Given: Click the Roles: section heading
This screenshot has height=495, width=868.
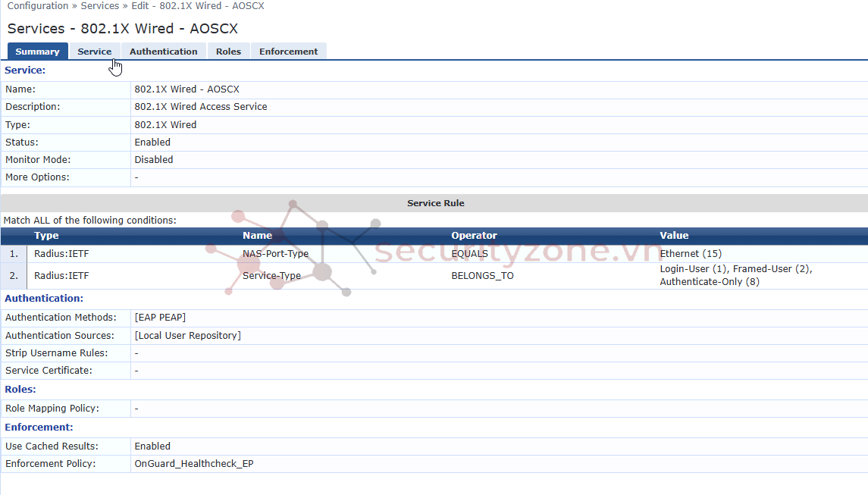Looking at the screenshot, I should pos(20,390).
